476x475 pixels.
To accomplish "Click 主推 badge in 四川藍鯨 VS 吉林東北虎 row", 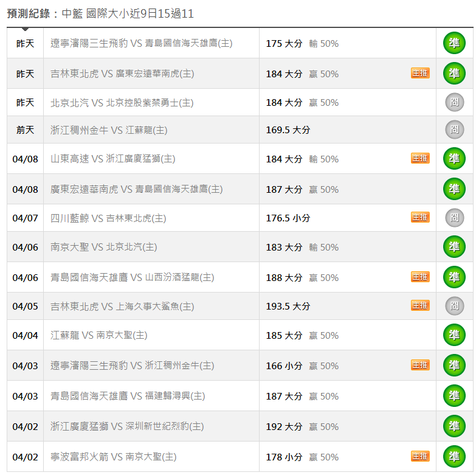I will click(x=420, y=218).
